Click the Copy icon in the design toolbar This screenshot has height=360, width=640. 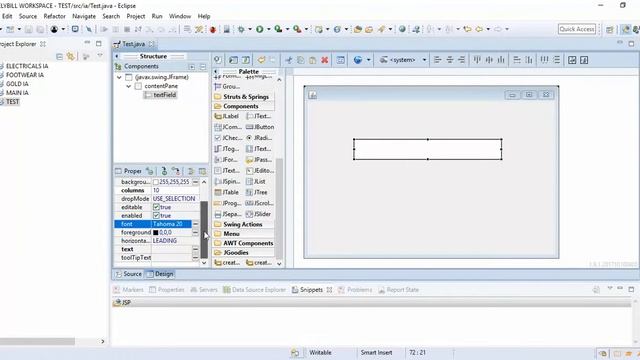[300, 60]
